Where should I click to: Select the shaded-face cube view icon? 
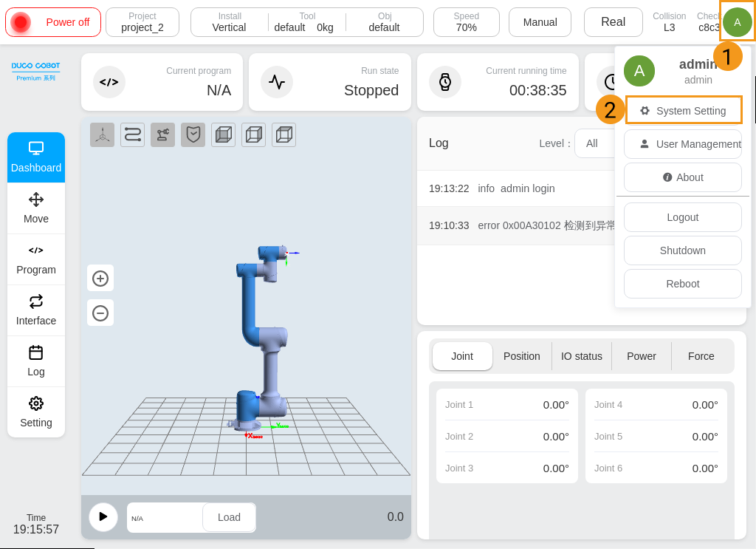(x=223, y=134)
